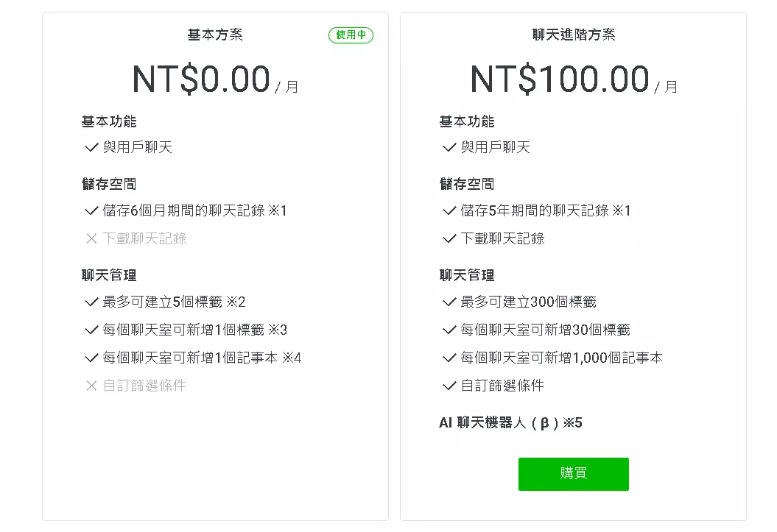Image resolution: width=777 pixels, height=532 pixels.
Task: Click the X icon beside 自訂篩選條件
Action: (91, 386)
